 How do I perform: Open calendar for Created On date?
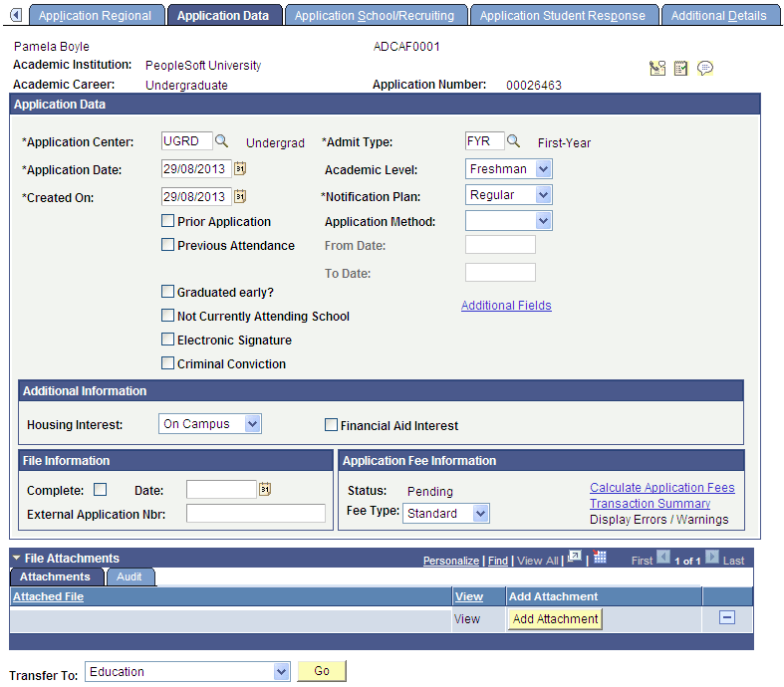240,196
